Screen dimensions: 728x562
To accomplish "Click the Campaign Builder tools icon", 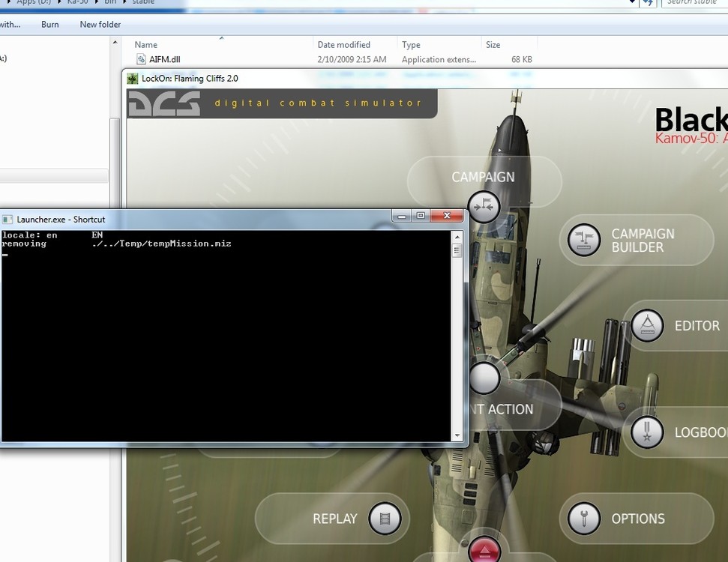I will coord(583,241).
